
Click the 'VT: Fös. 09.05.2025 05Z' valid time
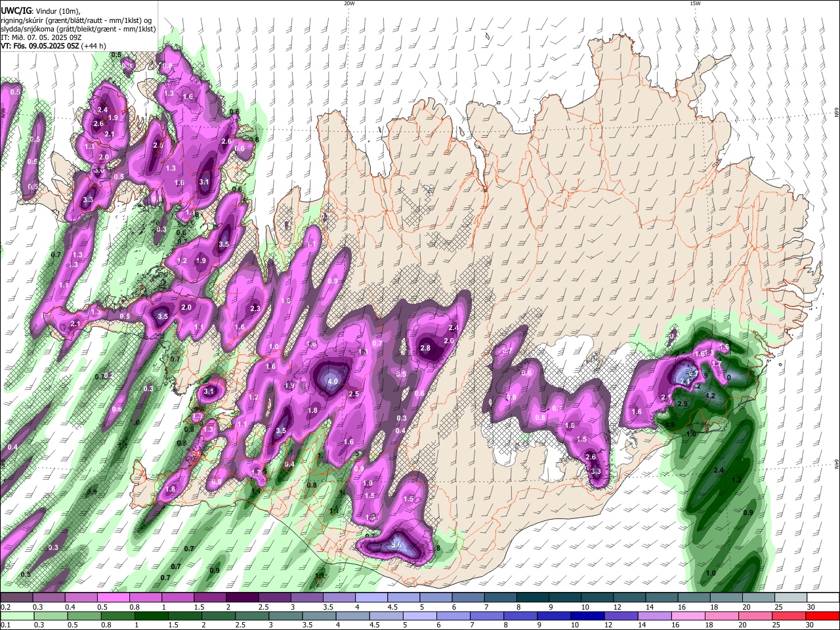[41, 46]
